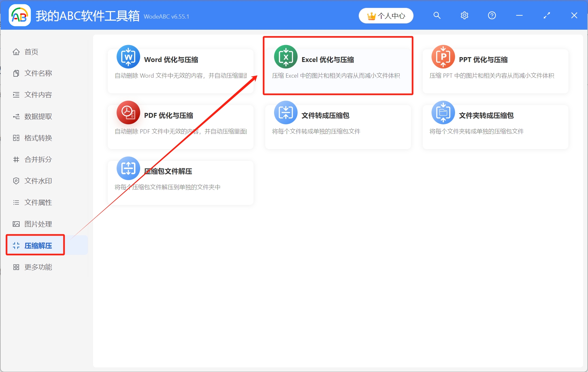588x372 pixels.
Task: Click the list icon beside 文件属性
Action: click(16, 202)
